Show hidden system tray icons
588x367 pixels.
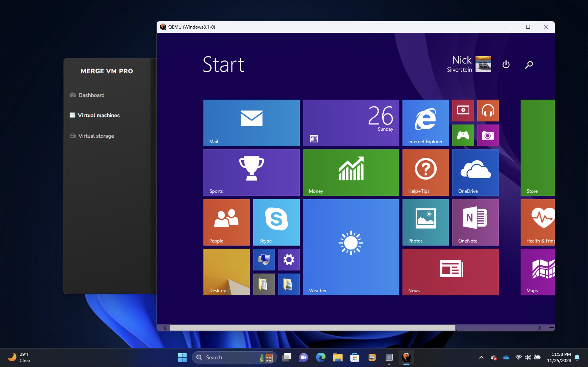(x=481, y=357)
